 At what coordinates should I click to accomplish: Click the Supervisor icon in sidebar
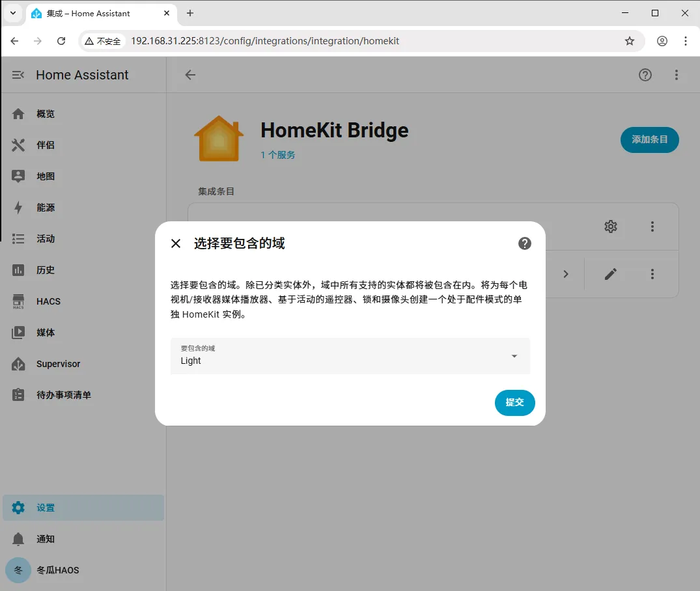coord(18,364)
